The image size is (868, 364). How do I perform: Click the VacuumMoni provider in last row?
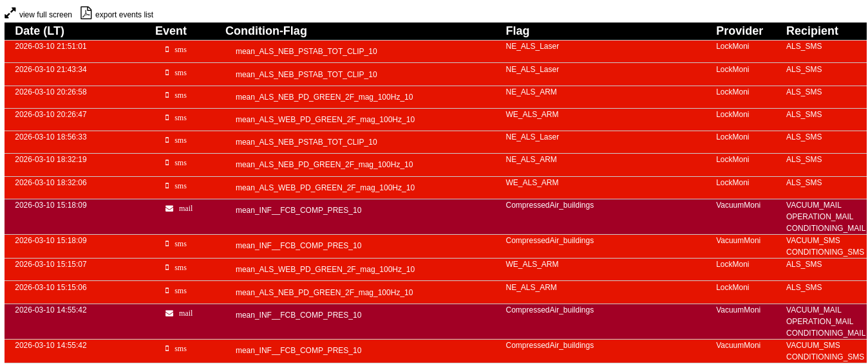pos(738,345)
